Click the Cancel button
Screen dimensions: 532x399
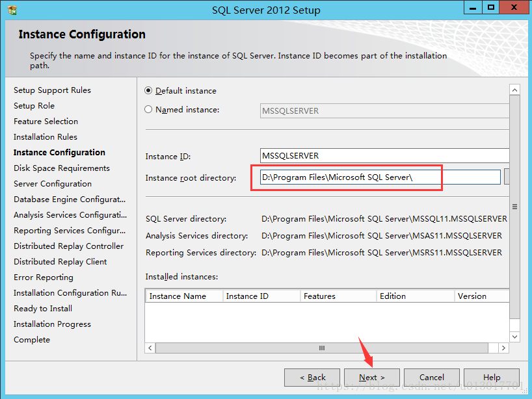(x=432, y=378)
